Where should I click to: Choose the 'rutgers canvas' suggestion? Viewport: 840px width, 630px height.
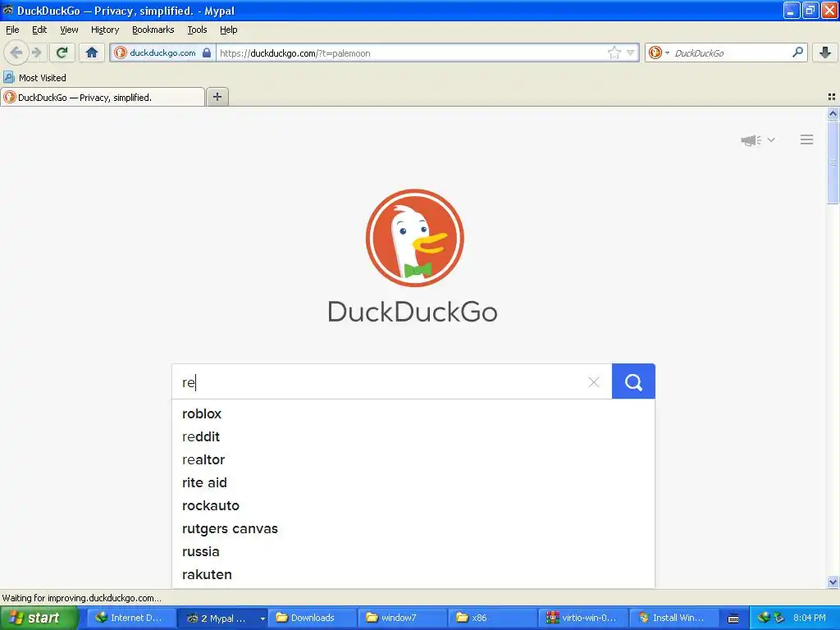point(413,529)
